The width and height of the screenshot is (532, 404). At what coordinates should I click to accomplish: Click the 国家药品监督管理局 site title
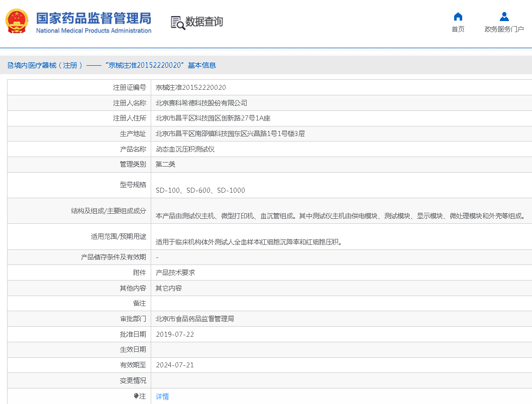(93, 18)
